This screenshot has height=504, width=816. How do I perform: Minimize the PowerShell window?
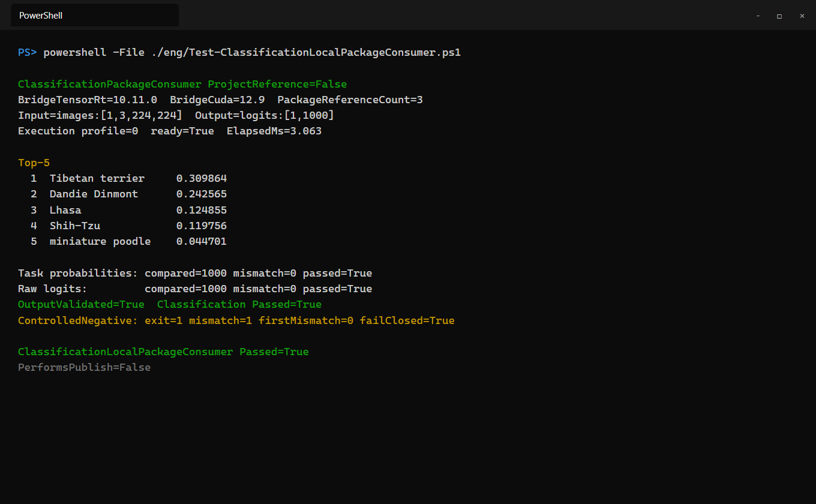click(758, 16)
